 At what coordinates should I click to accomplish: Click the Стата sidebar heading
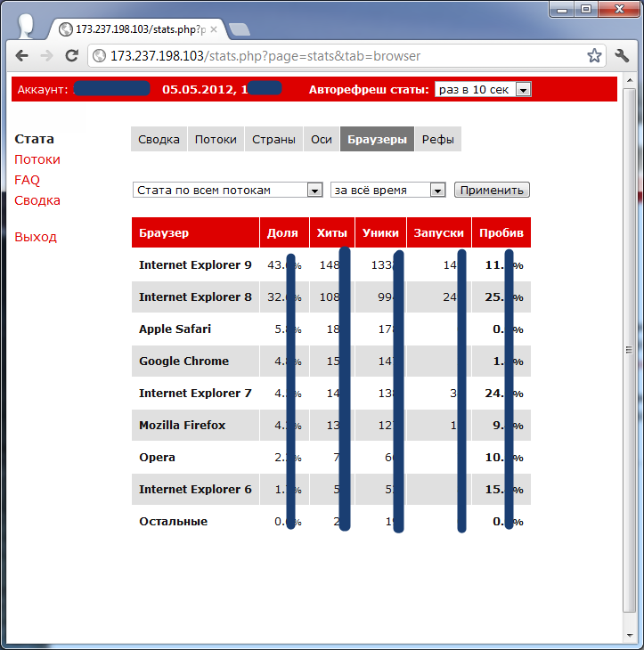pos(34,139)
